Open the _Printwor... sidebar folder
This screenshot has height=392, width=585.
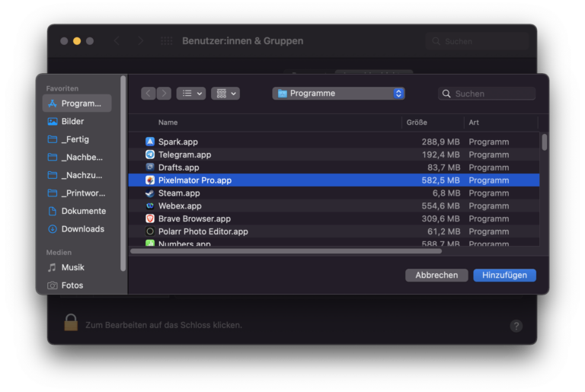(77, 193)
